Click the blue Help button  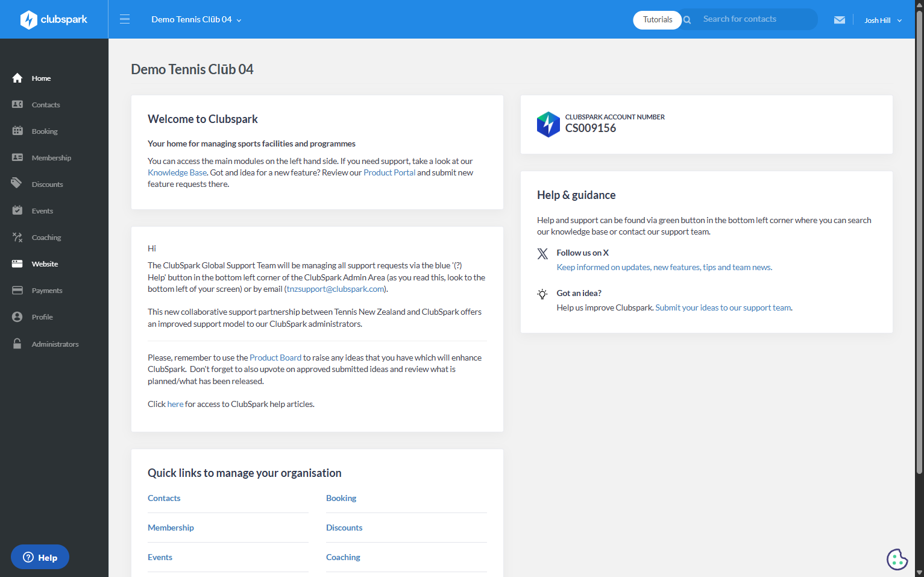coord(40,557)
